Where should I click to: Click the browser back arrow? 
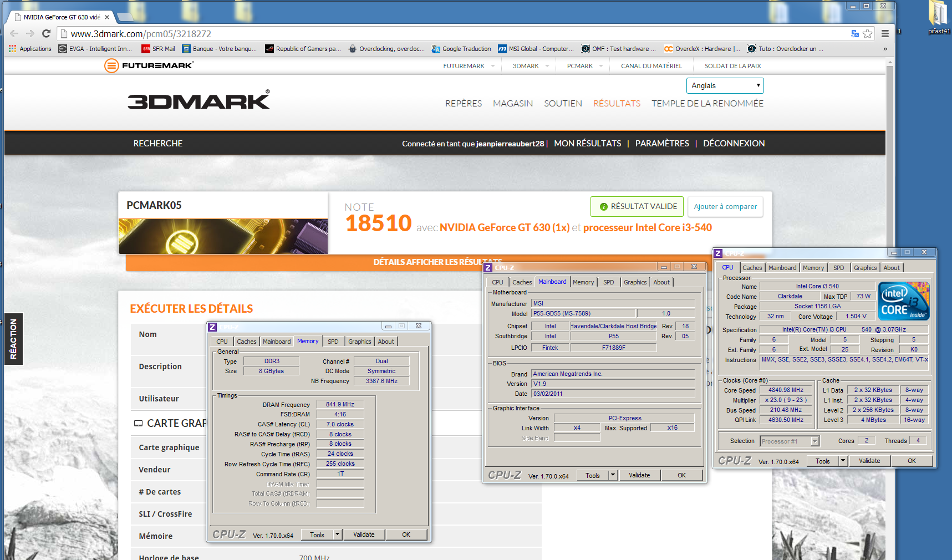[14, 34]
